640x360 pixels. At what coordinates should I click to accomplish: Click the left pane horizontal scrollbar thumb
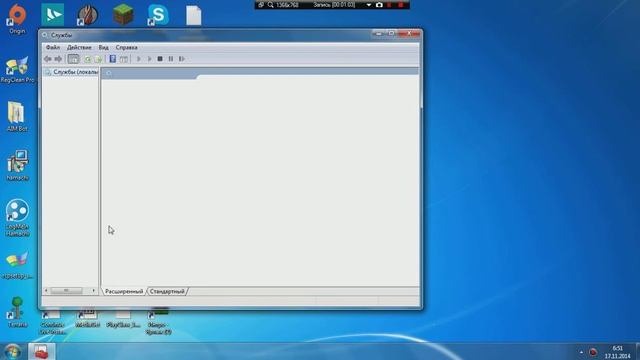[x=66, y=291]
